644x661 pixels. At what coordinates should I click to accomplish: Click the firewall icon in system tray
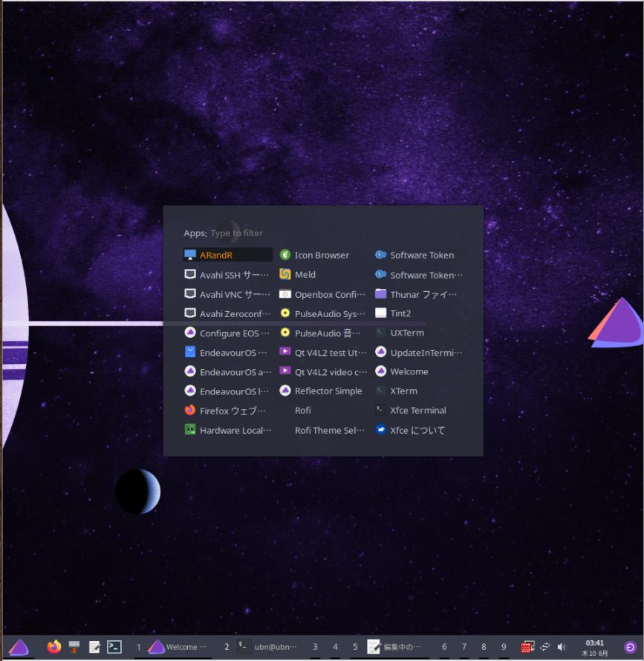click(527, 647)
